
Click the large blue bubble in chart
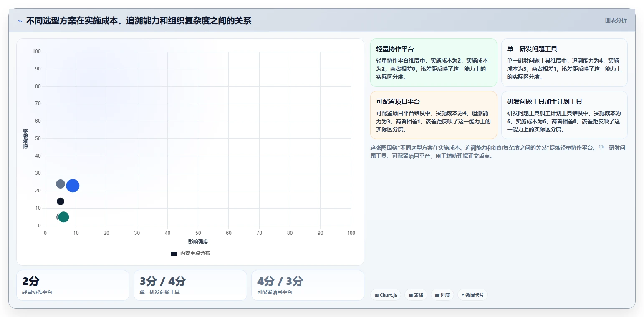pyautogui.click(x=73, y=186)
